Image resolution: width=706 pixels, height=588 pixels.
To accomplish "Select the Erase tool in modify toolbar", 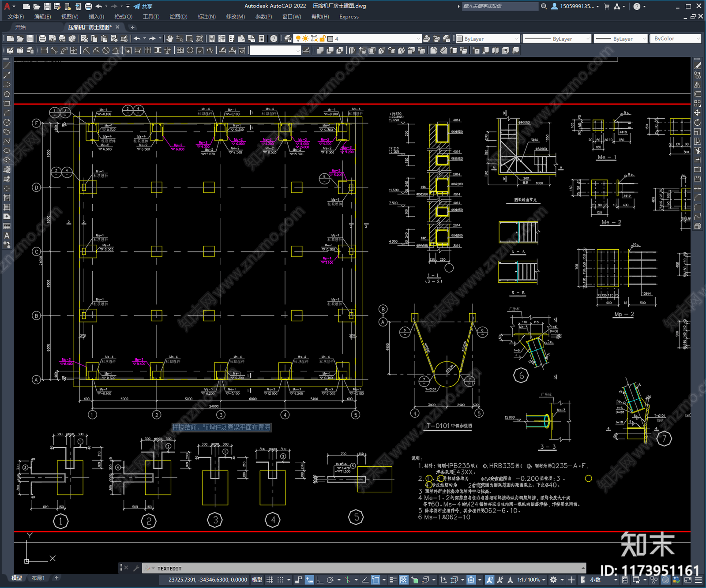I will tap(697, 66).
